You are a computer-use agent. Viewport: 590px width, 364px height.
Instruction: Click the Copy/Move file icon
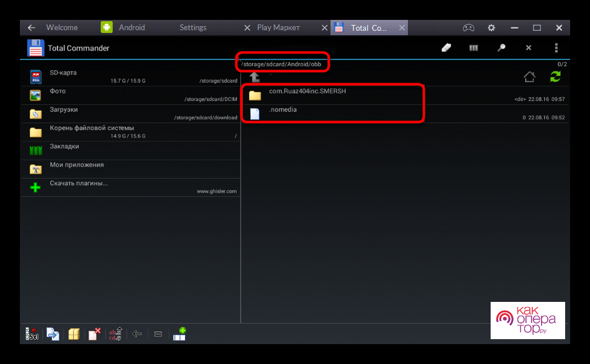pyautogui.click(x=53, y=334)
